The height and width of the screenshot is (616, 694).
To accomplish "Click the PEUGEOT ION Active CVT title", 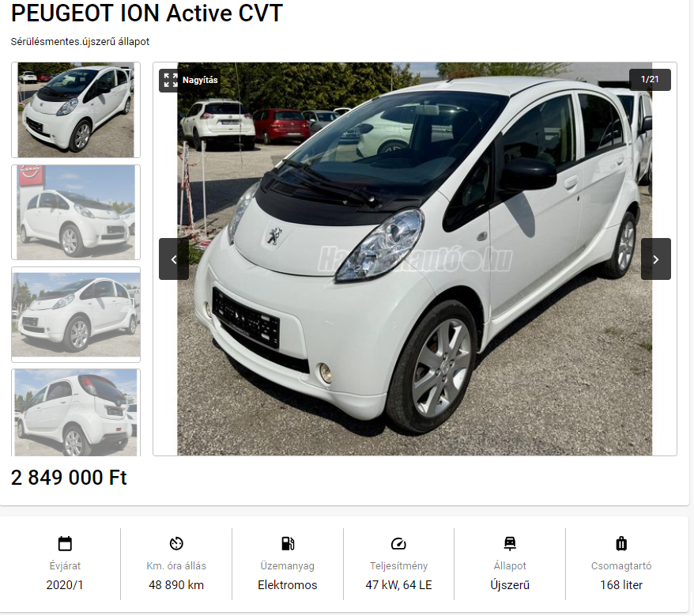I will pyautogui.click(x=146, y=13).
